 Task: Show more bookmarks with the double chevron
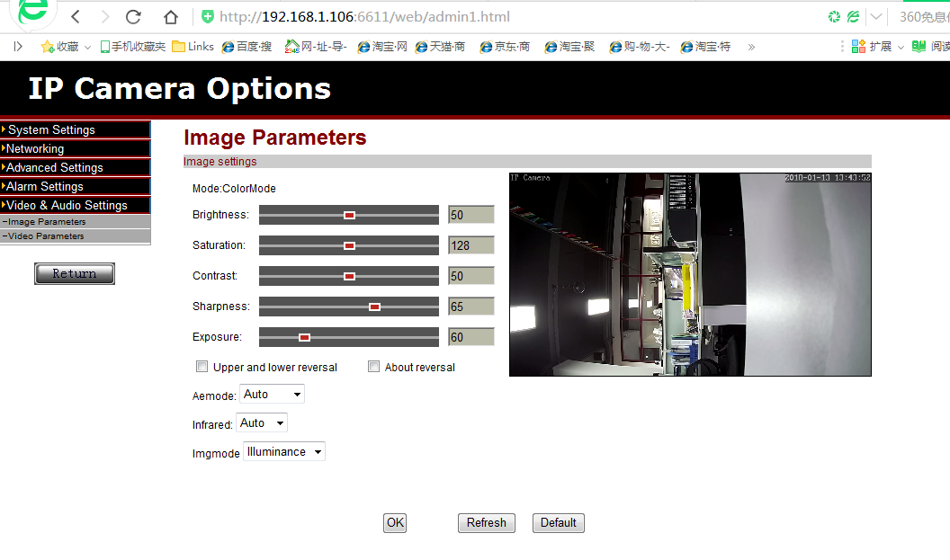(x=751, y=48)
